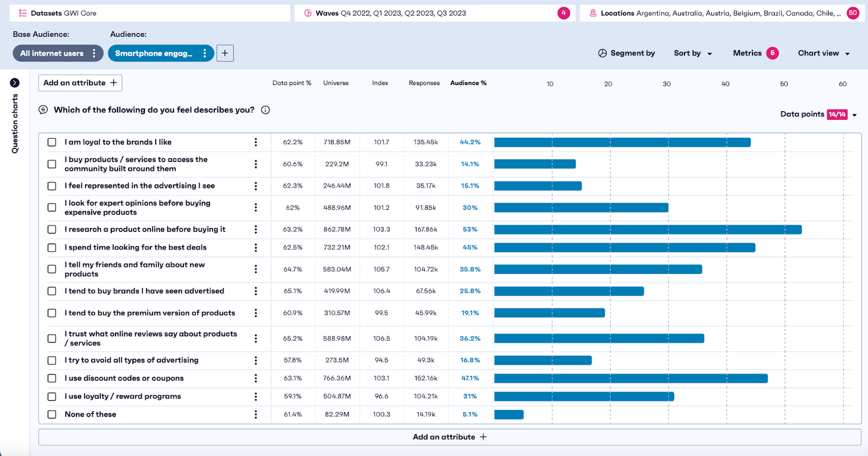Expand the Chart view dropdown

[824, 53]
